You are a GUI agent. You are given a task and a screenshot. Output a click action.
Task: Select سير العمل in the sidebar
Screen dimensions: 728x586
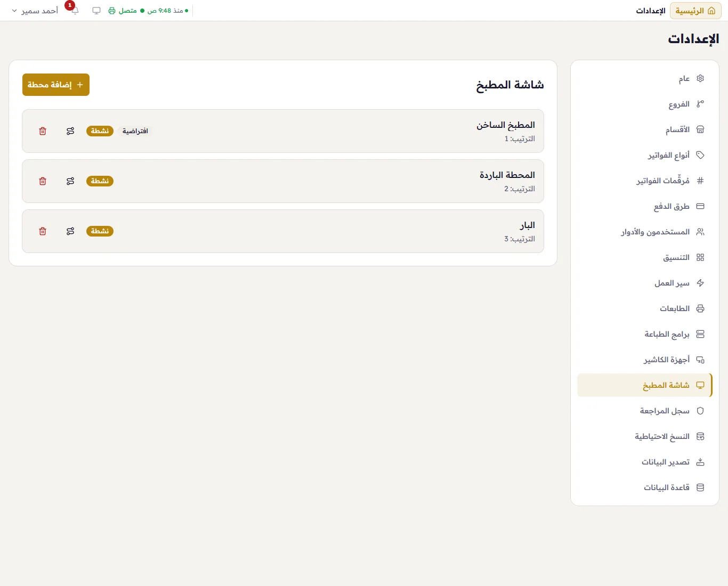tap(645, 283)
